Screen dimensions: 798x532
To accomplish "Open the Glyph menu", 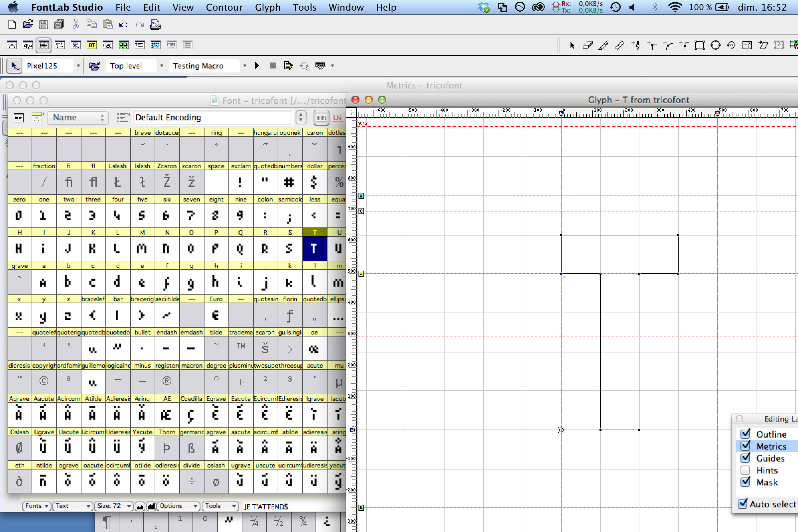I will coord(268,7).
